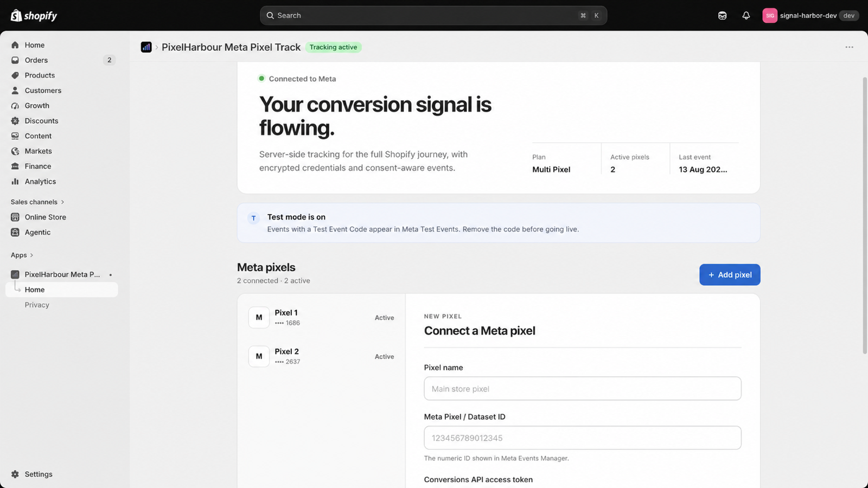Click the Markets globe icon
Screen dimensions: 868x488
click(x=15, y=151)
